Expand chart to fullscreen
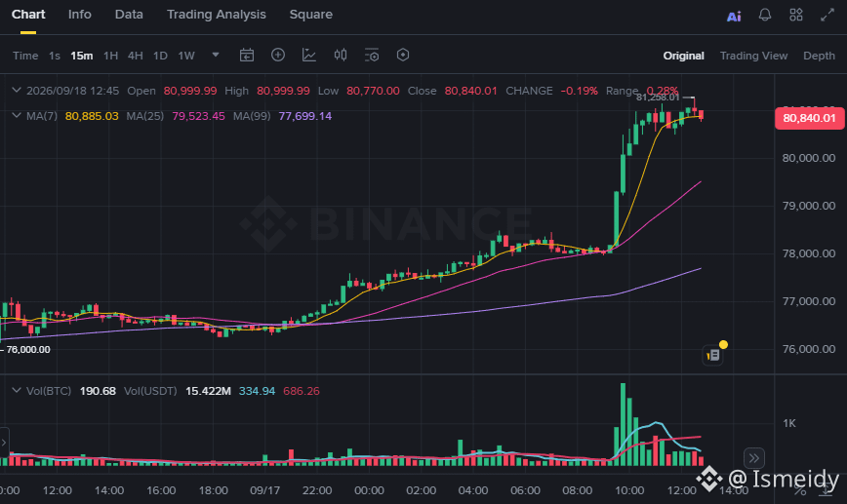The width and height of the screenshot is (847, 504). (827, 15)
